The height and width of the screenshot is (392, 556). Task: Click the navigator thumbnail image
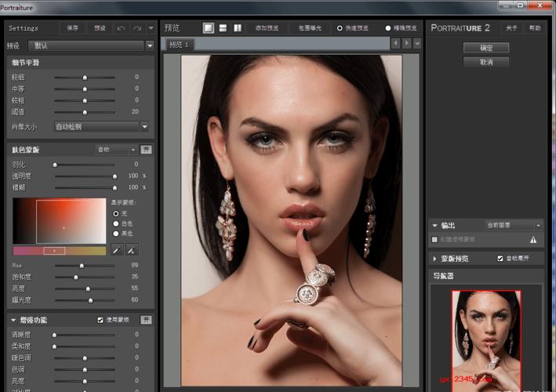coord(485,337)
